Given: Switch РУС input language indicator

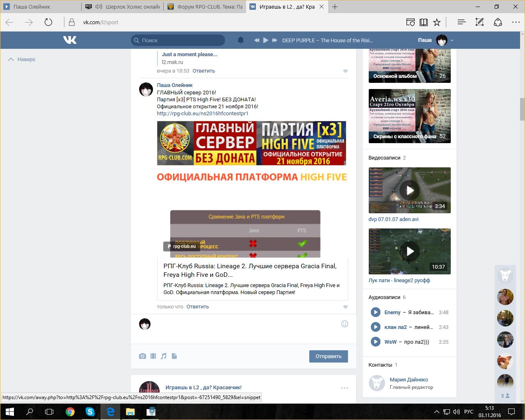Looking at the screenshot, I should (468, 411).
